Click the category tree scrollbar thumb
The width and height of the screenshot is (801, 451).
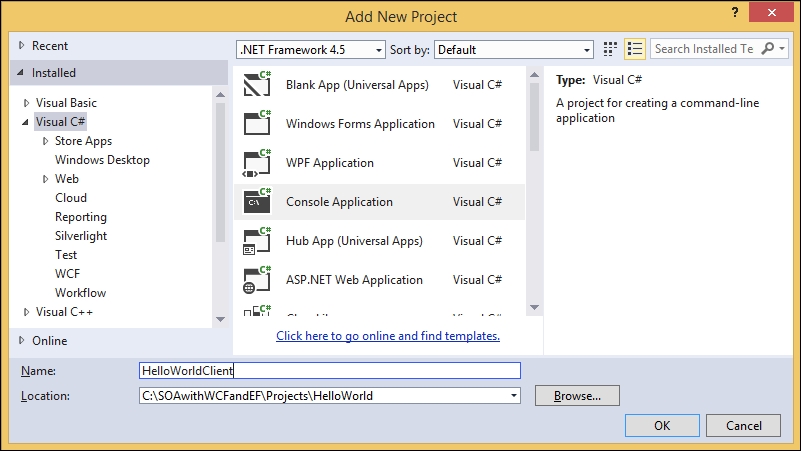coord(220,173)
